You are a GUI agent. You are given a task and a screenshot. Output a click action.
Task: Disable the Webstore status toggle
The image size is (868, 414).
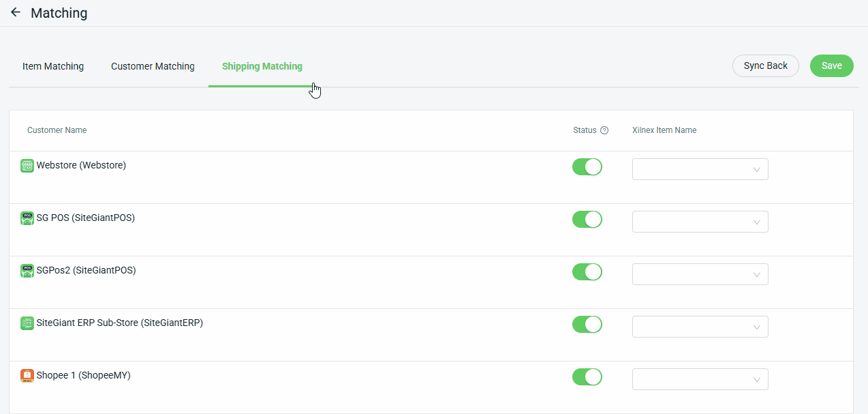click(587, 167)
